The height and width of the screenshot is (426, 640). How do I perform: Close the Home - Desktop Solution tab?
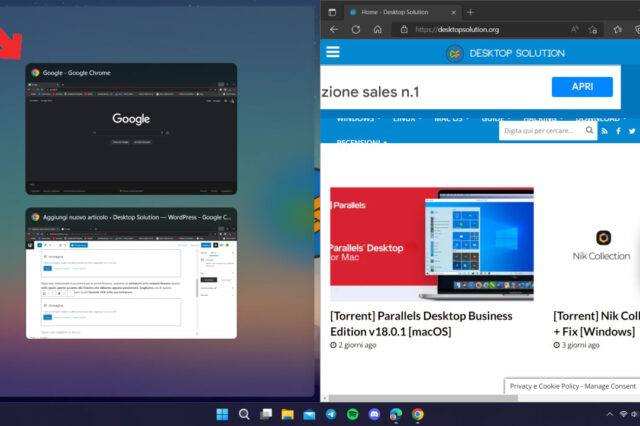[x=453, y=13]
